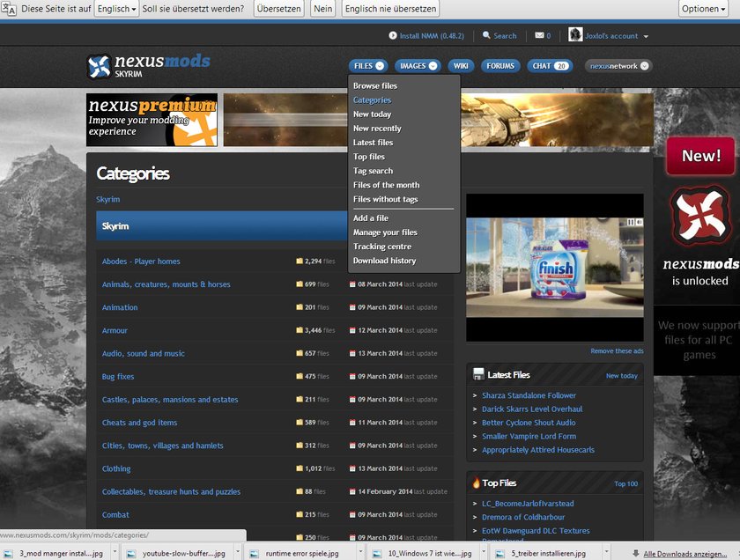
Task: Click the Search magnifier icon
Action: (486, 35)
